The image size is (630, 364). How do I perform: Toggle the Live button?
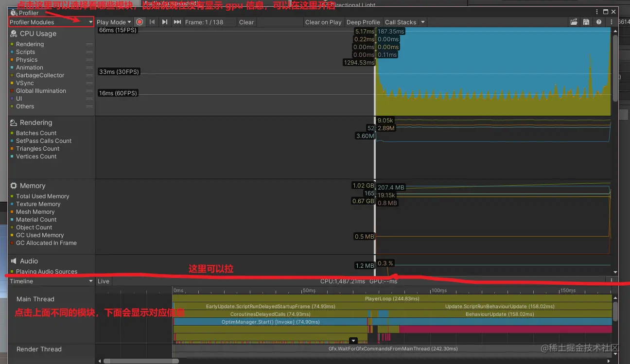104,281
